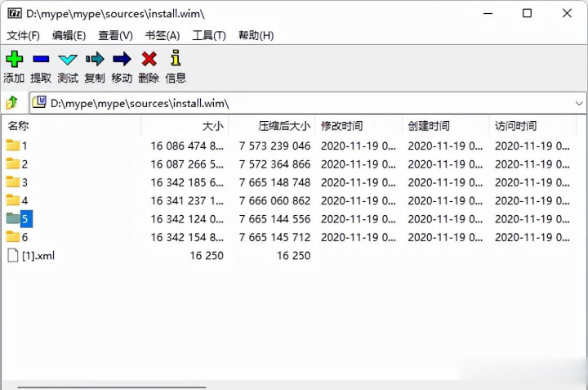Viewport: 588px width, 390px height.
Task: Click size value 16 341 237 1...
Action: tap(187, 201)
